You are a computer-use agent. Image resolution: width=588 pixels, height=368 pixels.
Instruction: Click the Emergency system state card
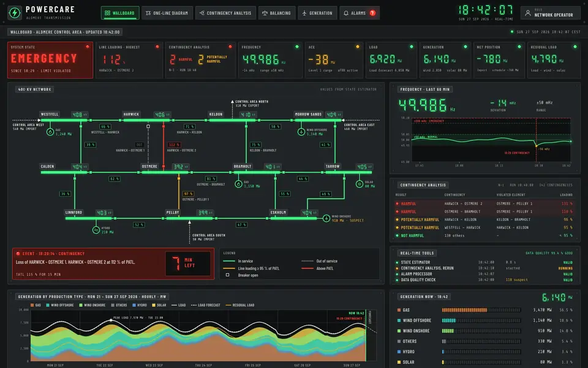[x=50, y=60]
